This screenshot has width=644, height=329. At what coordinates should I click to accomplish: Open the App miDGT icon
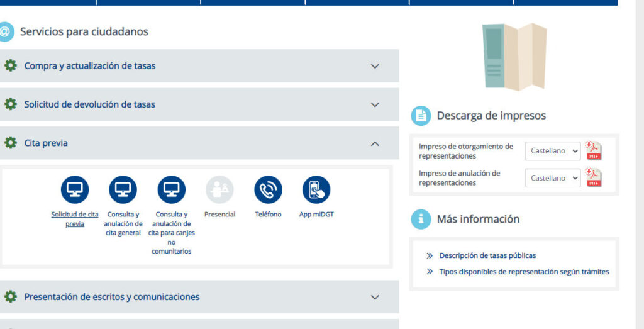316,189
